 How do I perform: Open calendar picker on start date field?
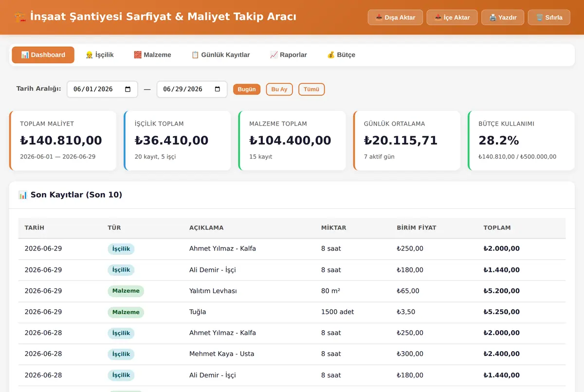(128, 89)
